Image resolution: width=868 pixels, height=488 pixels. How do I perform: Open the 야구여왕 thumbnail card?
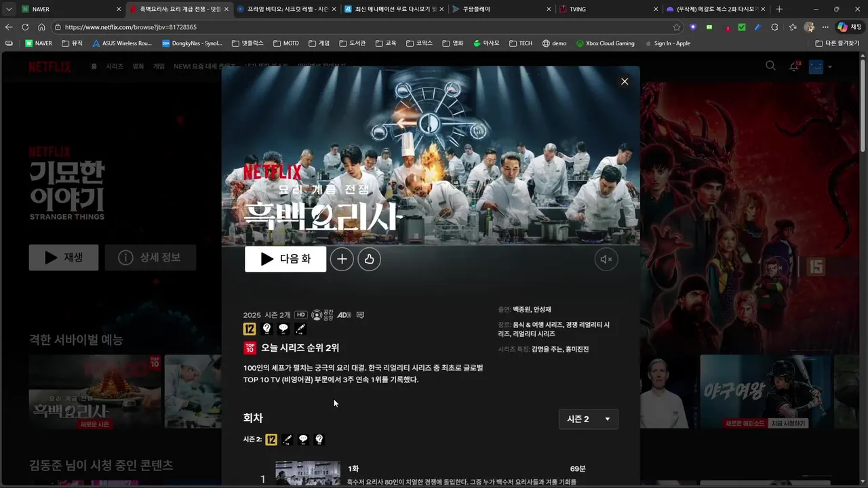(x=766, y=392)
